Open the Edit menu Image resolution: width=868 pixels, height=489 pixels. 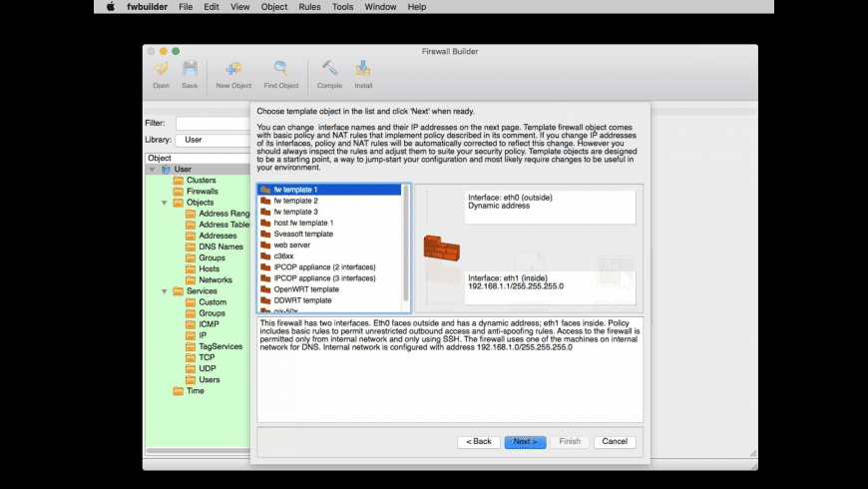[x=211, y=7]
